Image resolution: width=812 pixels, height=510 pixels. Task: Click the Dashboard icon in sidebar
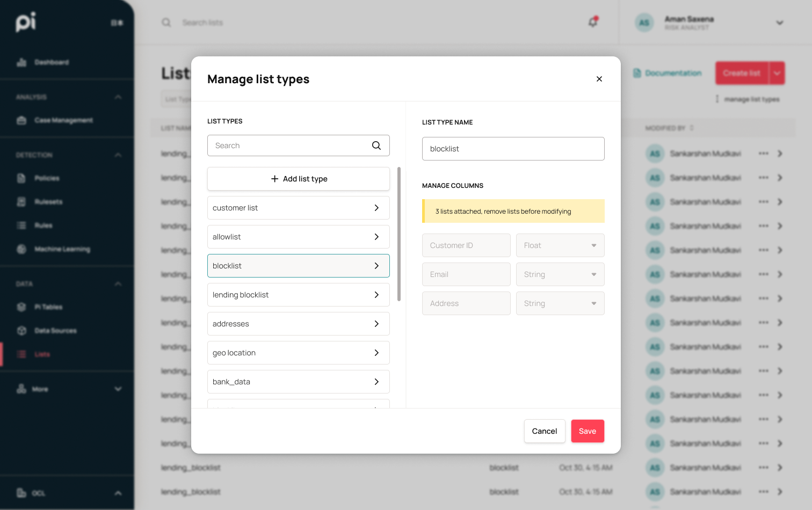[x=21, y=62]
